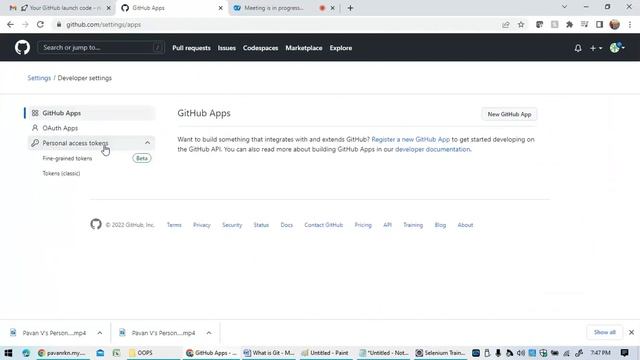This screenshot has width=640, height=360.
Task: Click the taskbar volume speaker icon
Action: (x=521, y=353)
